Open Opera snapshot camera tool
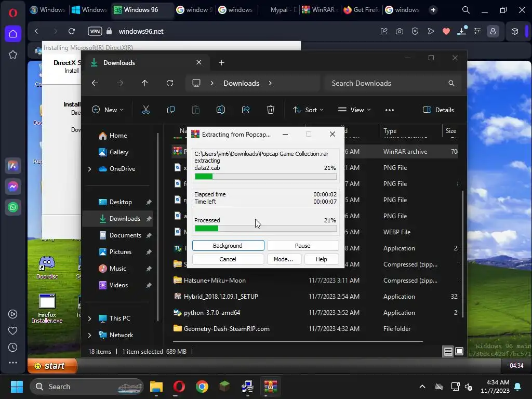This screenshot has width=532, height=399. pyautogui.click(x=400, y=31)
